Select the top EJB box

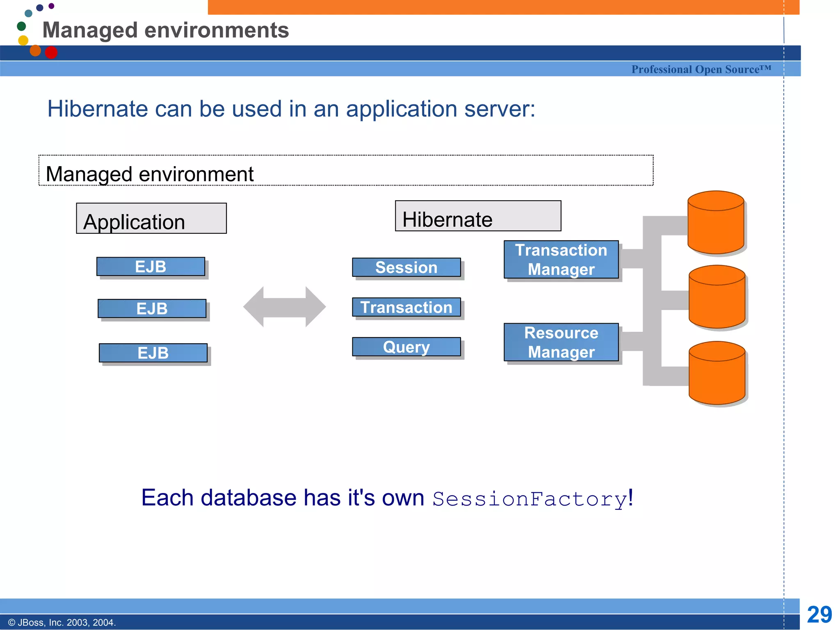pos(151,267)
